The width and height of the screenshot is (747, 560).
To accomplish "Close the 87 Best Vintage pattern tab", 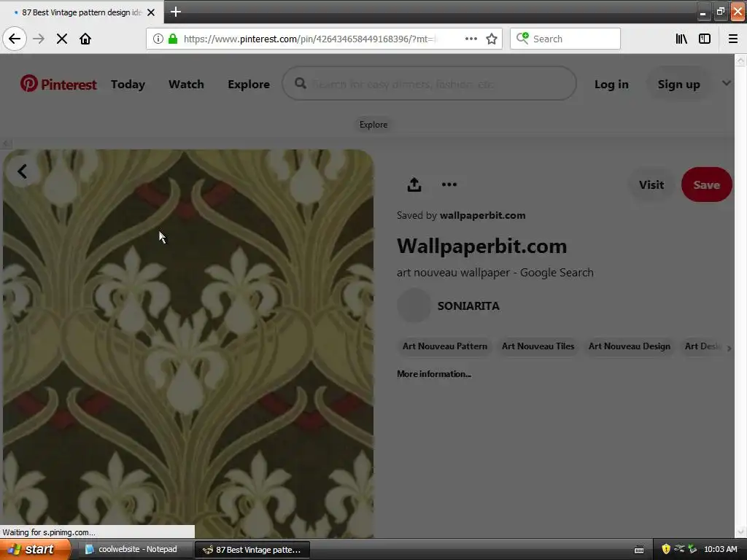I will [151, 12].
